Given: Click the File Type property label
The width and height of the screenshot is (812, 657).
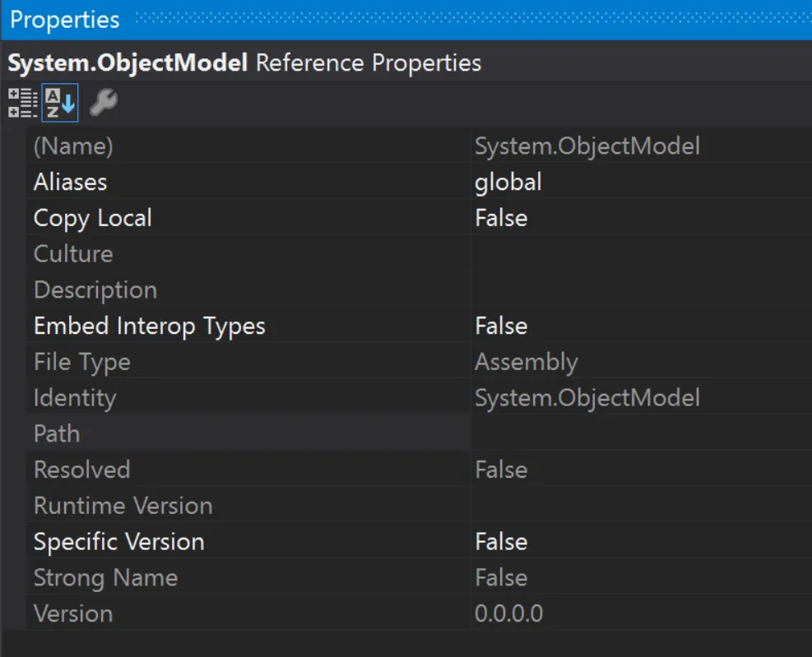Looking at the screenshot, I should (x=82, y=362).
